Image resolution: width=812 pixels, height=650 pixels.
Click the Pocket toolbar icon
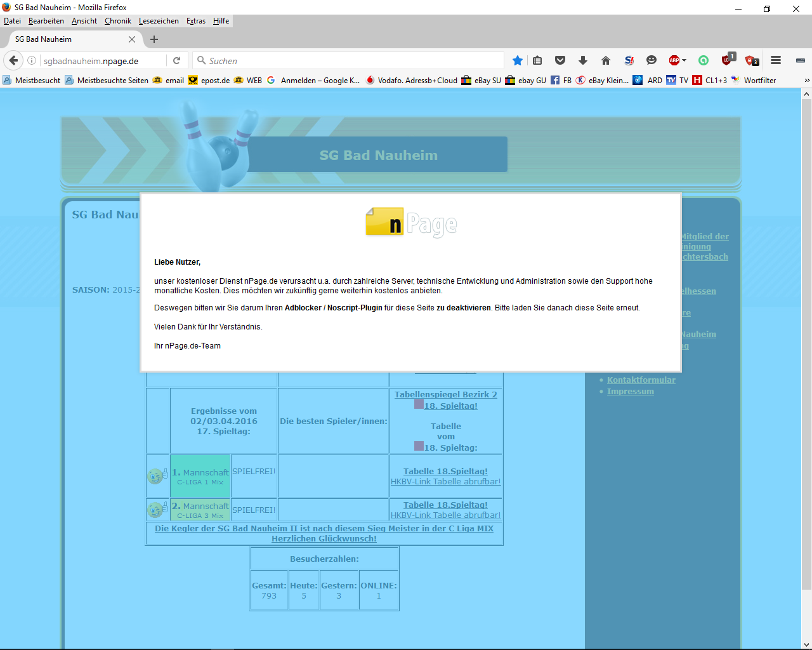560,60
